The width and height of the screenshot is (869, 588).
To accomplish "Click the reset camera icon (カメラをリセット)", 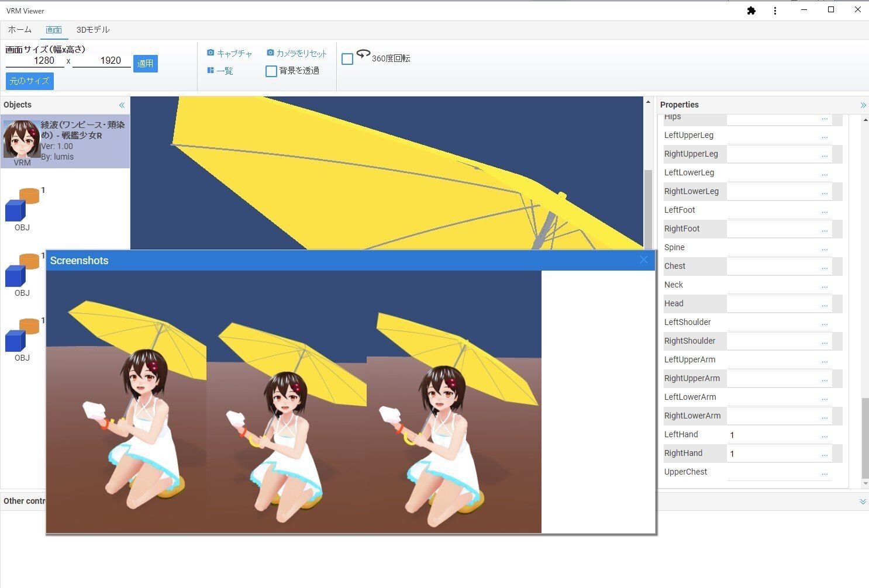I will tap(270, 53).
